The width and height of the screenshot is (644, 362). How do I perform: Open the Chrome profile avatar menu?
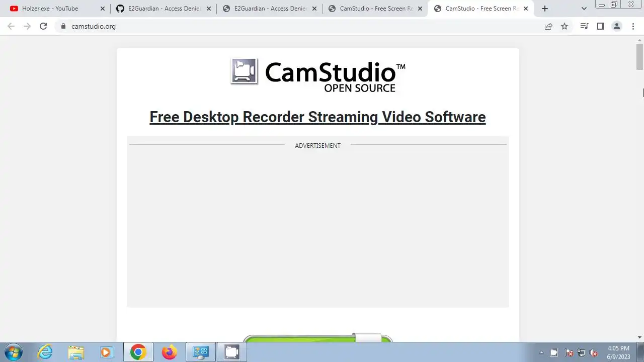(x=616, y=26)
